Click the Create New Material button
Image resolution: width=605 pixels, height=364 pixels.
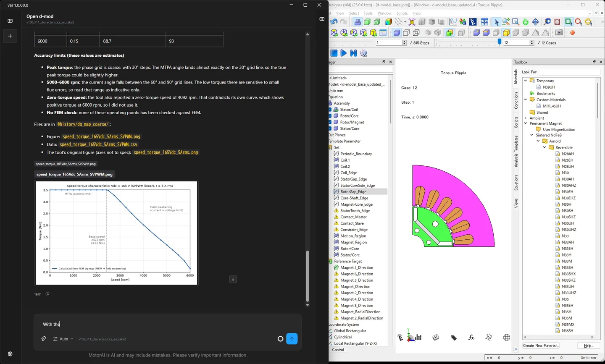click(541, 346)
